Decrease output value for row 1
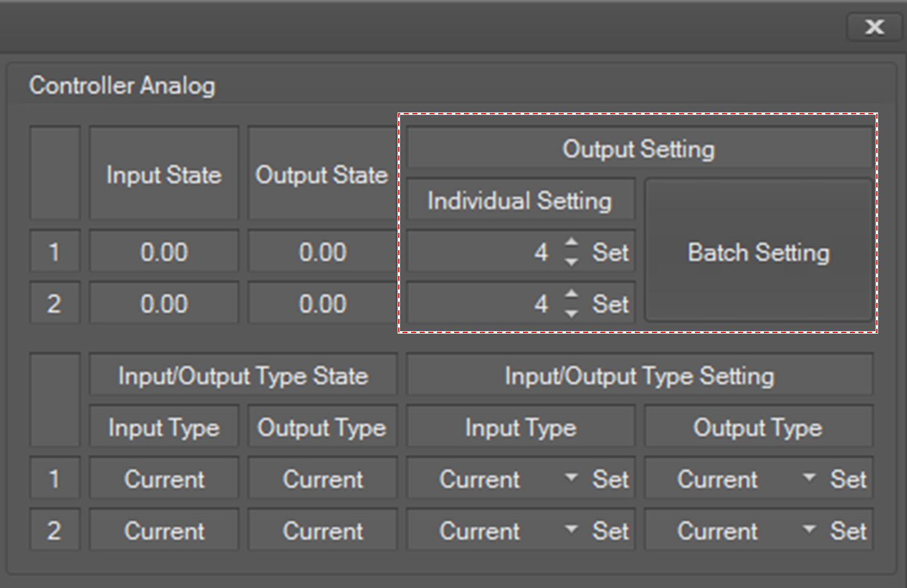 click(571, 262)
